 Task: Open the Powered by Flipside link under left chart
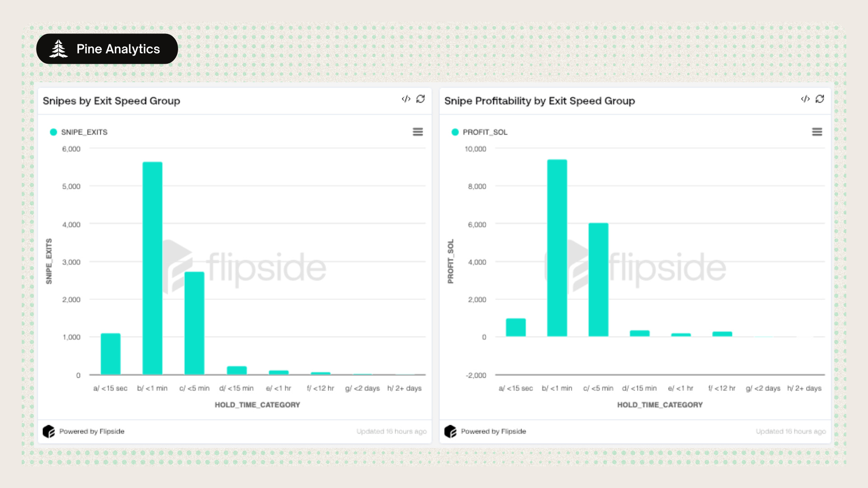click(92, 432)
